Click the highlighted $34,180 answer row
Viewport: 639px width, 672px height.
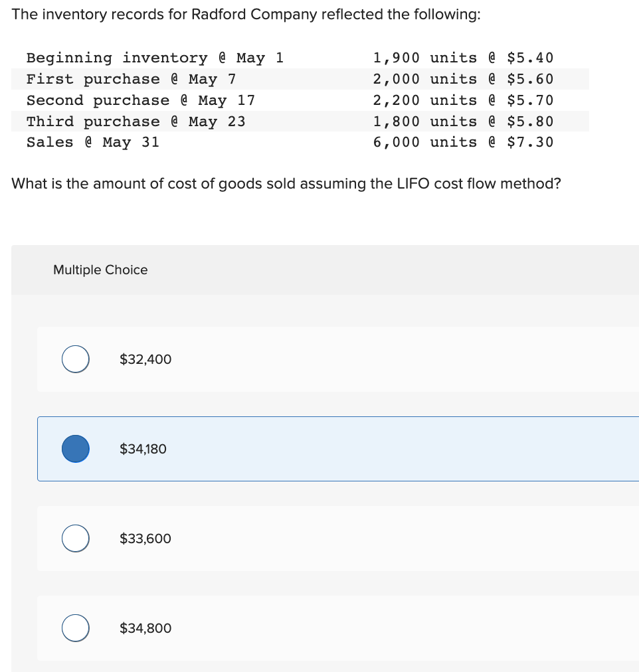pyautogui.click(x=299, y=449)
